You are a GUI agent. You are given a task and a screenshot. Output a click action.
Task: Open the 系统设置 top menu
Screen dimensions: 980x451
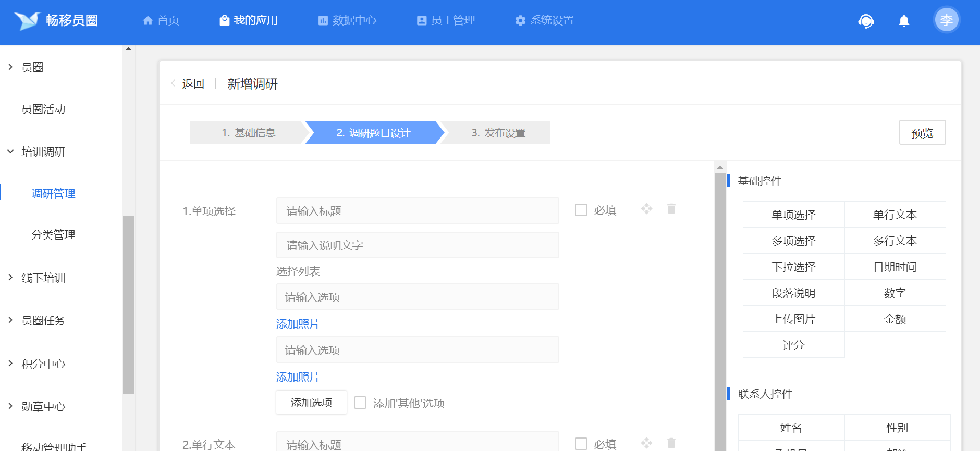tap(544, 20)
